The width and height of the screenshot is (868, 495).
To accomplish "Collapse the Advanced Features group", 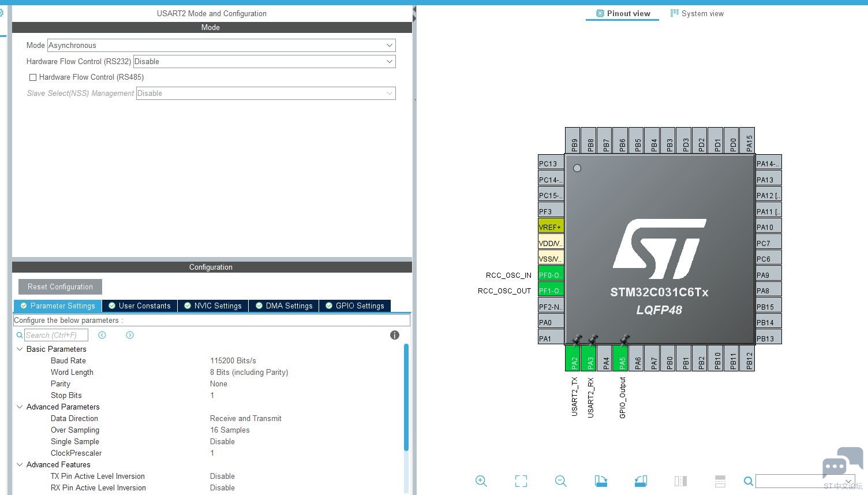I will [20, 464].
